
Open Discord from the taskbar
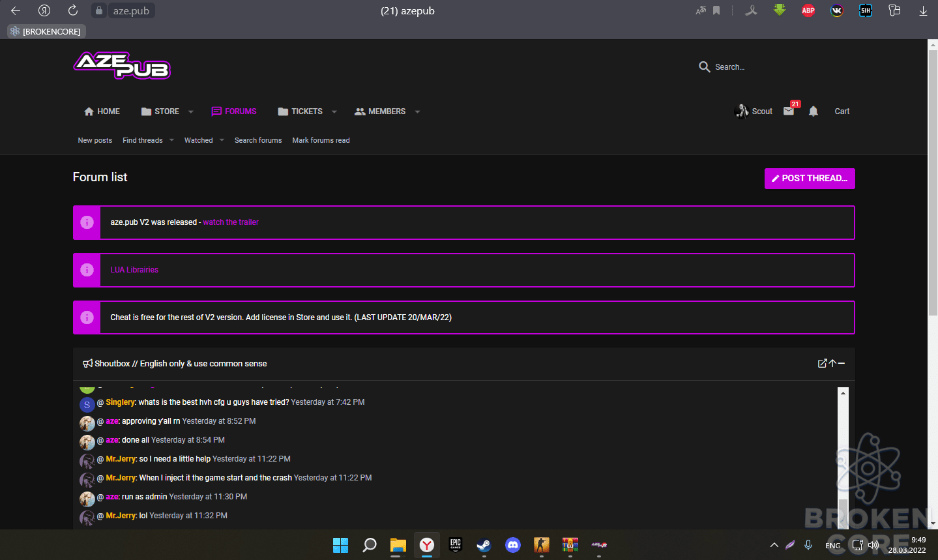(513, 544)
